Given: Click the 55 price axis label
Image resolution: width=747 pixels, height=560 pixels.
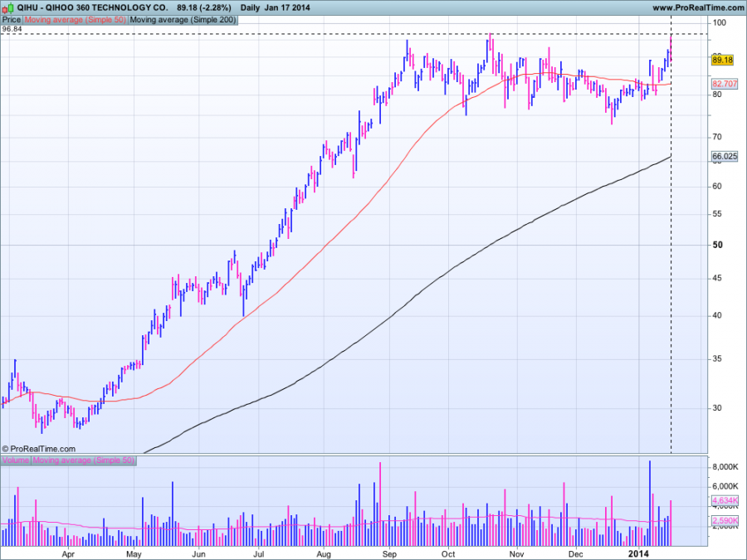Looking at the screenshot, I should point(717,214).
